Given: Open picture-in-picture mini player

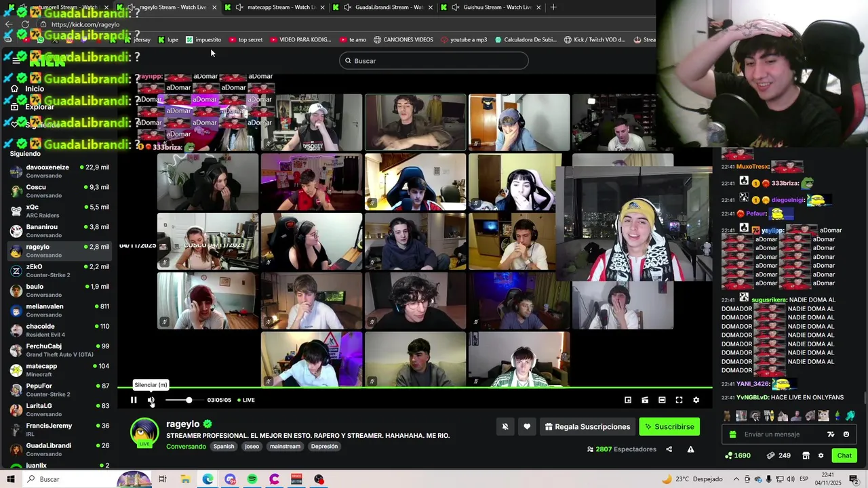Looking at the screenshot, I should point(628,400).
